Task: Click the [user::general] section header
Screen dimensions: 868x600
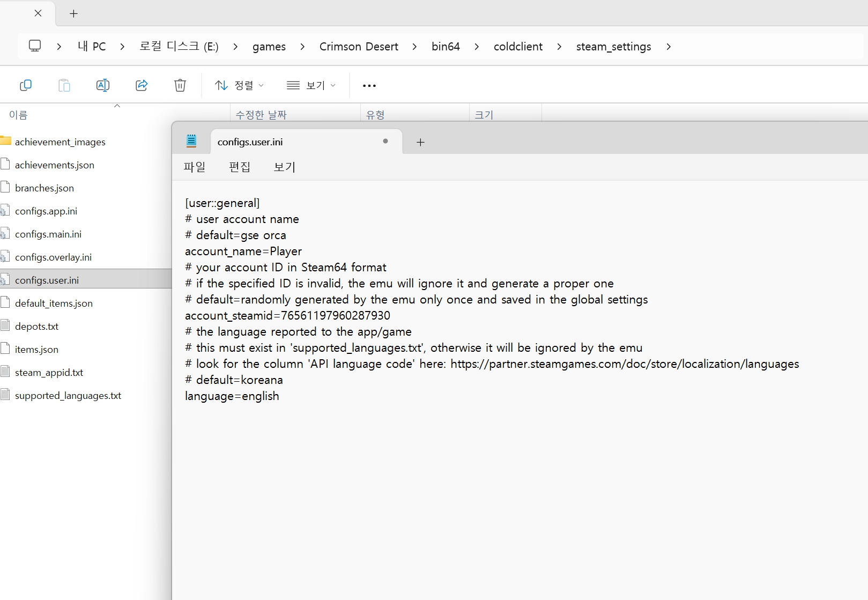Action: (222, 203)
